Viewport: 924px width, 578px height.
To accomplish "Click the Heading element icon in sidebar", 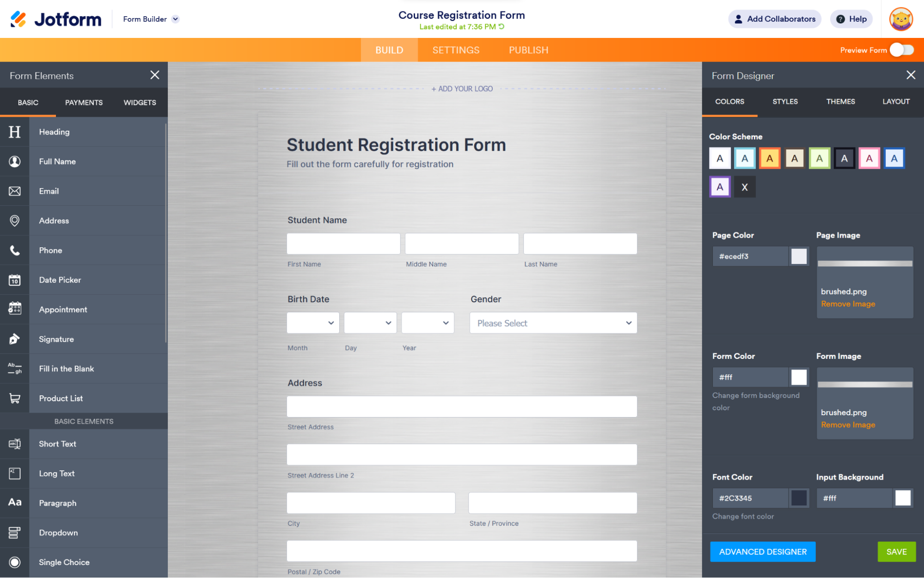I will tap(15, 132).
